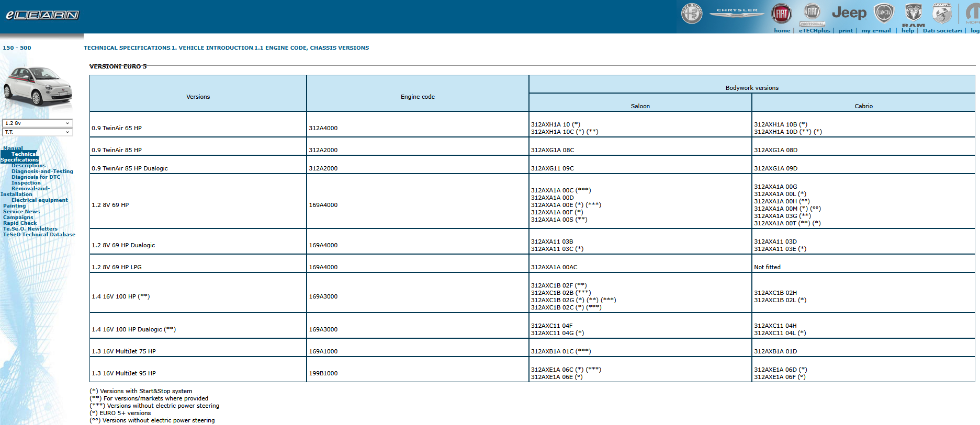Click engine code 169A1000 cell
This screenshot has width=980, height=425.
(418, 348)
